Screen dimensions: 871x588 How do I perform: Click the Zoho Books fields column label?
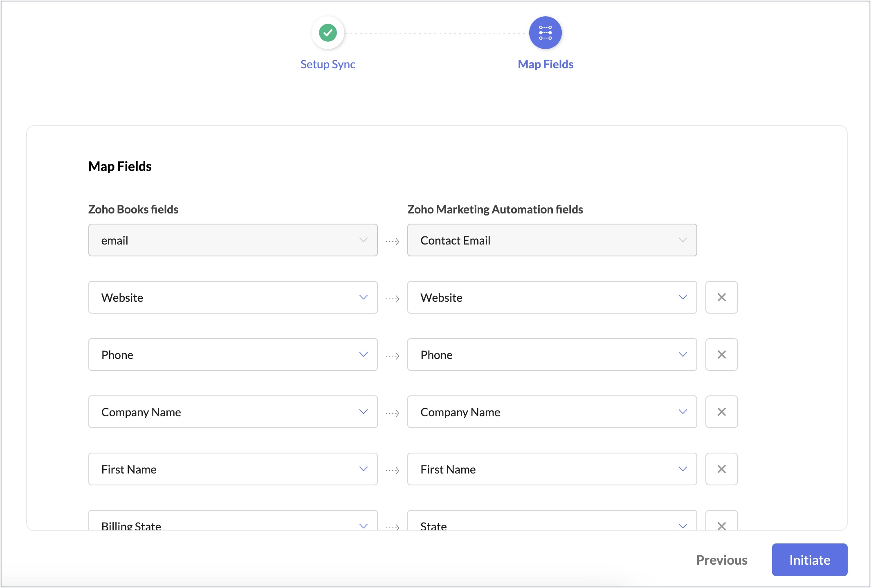click(133, 209)
